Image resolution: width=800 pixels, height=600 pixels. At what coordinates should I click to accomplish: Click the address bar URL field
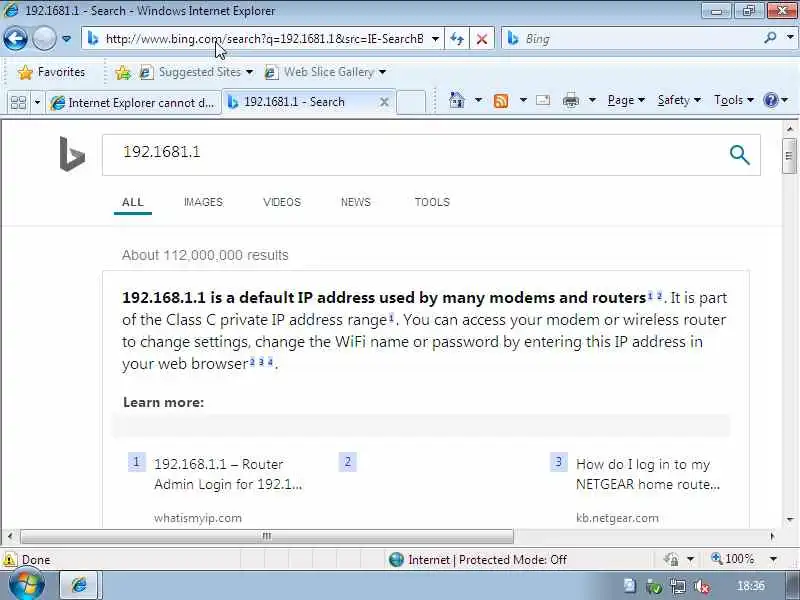point(264,39)
